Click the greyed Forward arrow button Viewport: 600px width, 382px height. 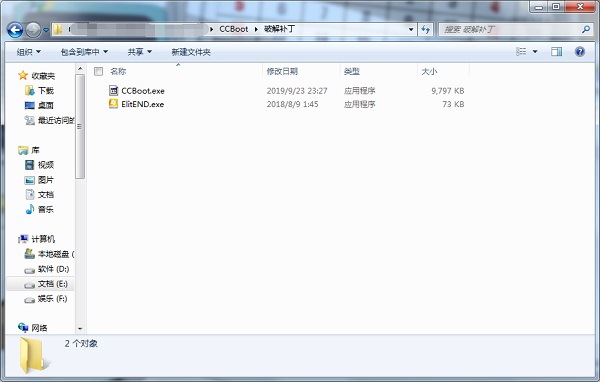pyautogui.click(x=33, y=29)
